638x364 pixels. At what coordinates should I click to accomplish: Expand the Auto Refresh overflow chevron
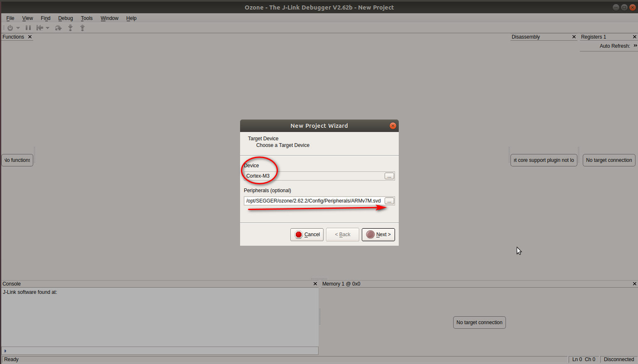pos(635,46)
